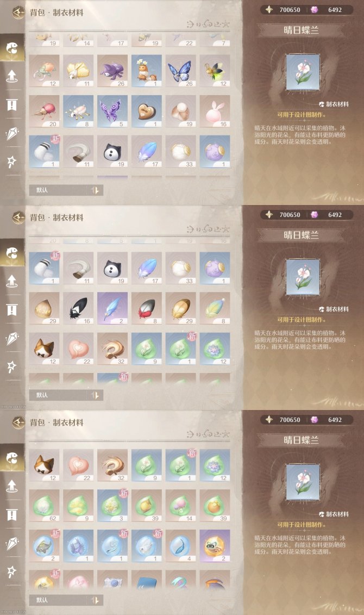Choose the pink bunny-eared material
Image resolution: width=364 pixels, height=615 pixels.
214,111
